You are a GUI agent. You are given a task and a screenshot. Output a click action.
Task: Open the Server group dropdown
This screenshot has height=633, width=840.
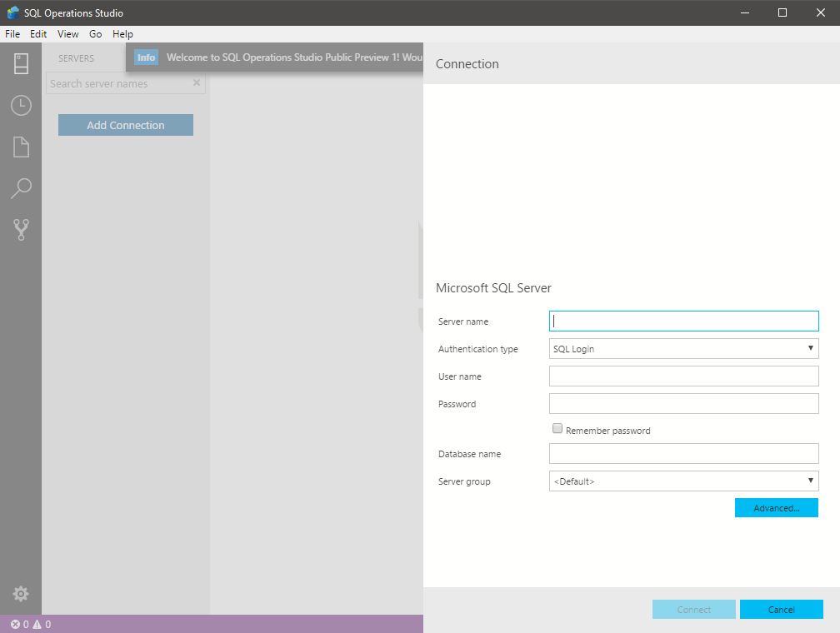[x=683, y=481]
